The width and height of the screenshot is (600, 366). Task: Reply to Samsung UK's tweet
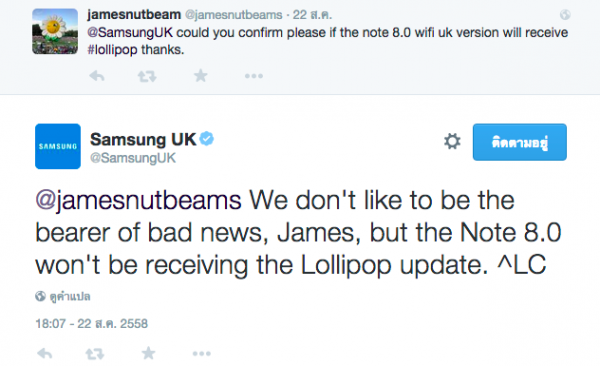click(x=45, y=353)
